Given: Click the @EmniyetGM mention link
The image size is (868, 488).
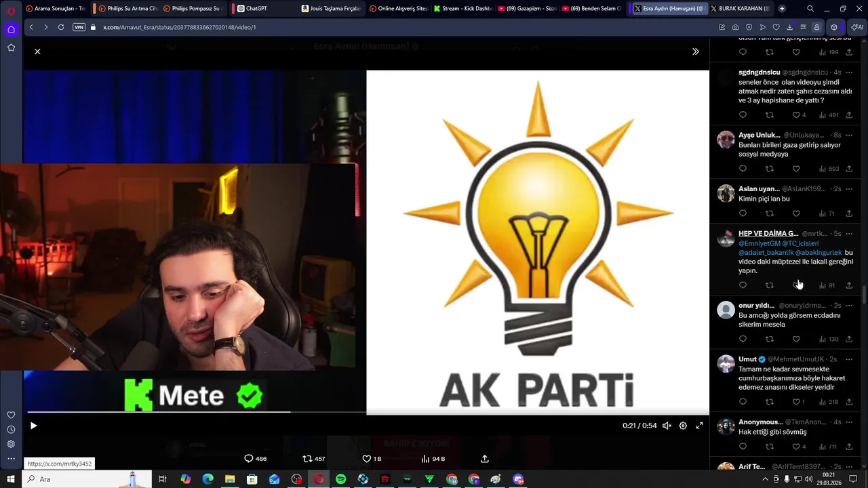Looking at the screenshot, I should (x=759, y=243).
